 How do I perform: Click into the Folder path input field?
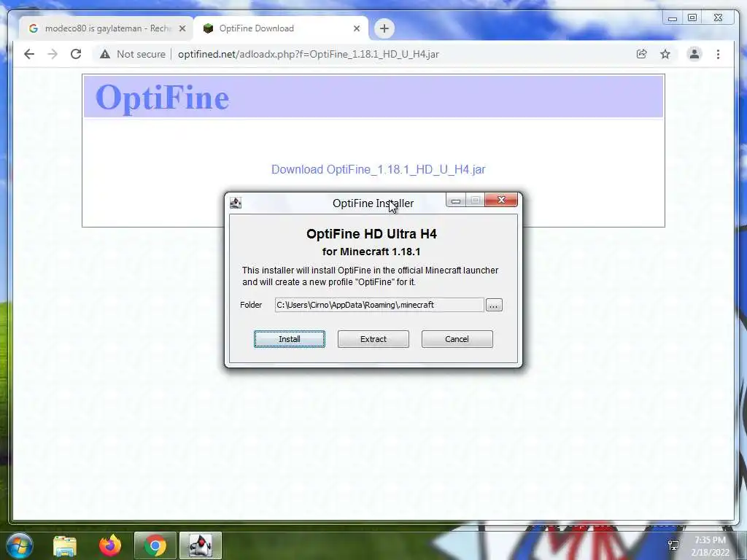pyautogui.click(x=379, y=305)
